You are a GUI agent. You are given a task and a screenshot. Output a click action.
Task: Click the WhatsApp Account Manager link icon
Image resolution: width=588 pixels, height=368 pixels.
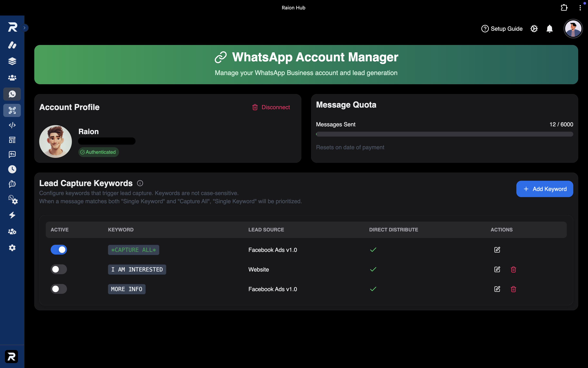(221, 57)
